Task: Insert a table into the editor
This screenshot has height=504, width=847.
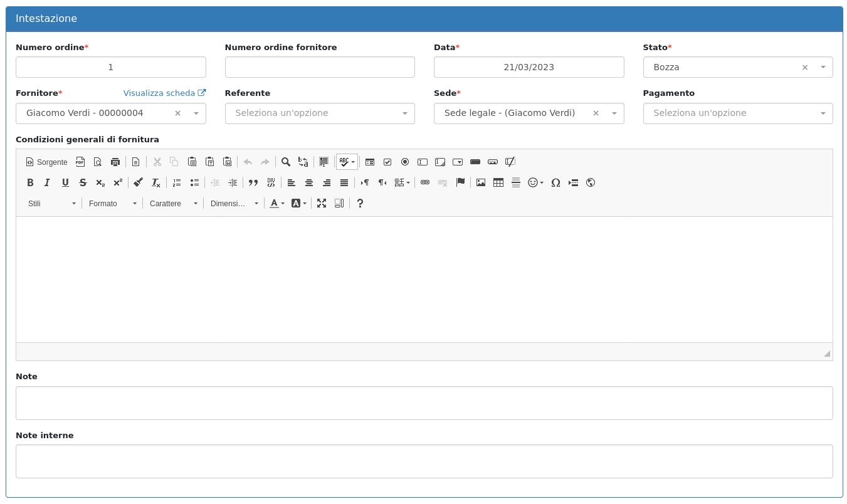Action: 498,182
